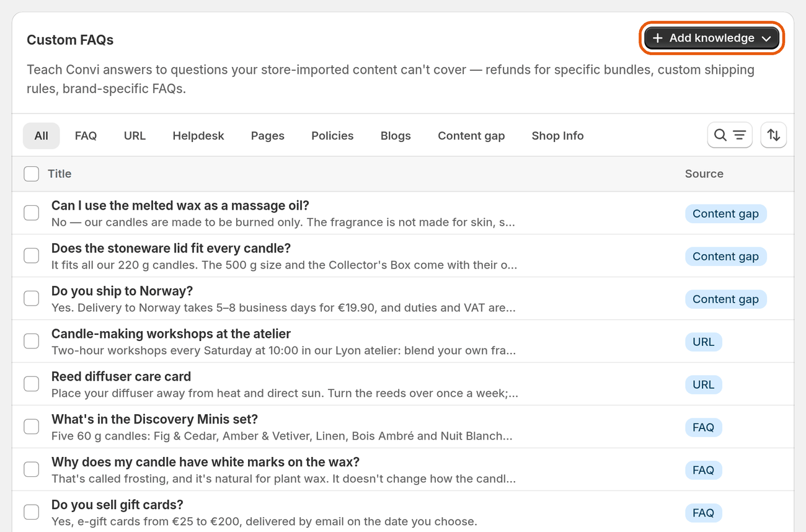Open "Candle-making workshops at the atelier"
Viewport: 806px width, 532px height.
171,334
